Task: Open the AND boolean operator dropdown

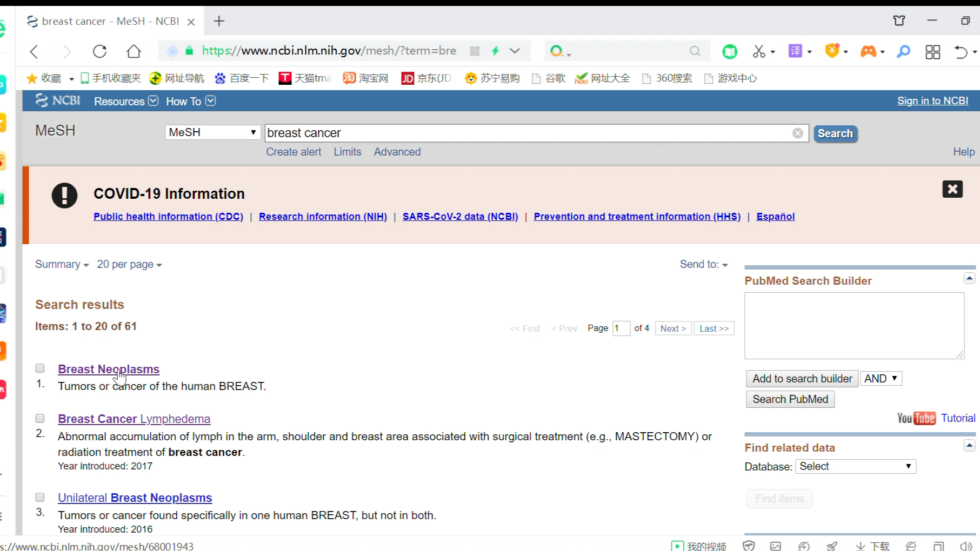Action: tap(881, 379)
